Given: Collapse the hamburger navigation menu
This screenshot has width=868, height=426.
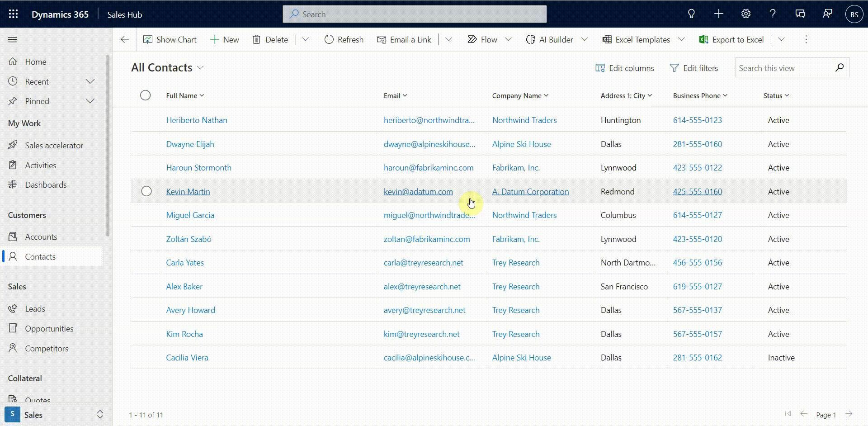Looking at the screenshot, I should pos(13,40).
